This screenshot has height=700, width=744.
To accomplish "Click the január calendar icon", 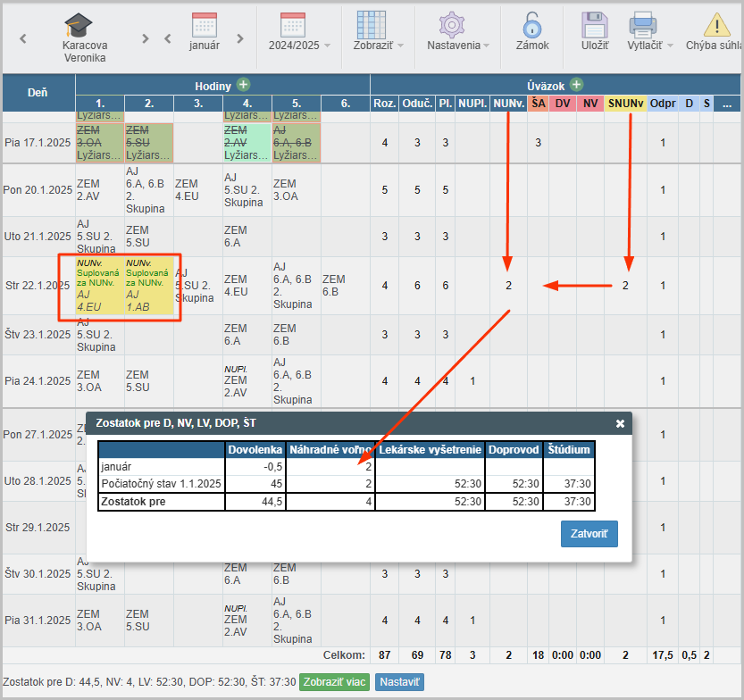I will tap(205, 24).
